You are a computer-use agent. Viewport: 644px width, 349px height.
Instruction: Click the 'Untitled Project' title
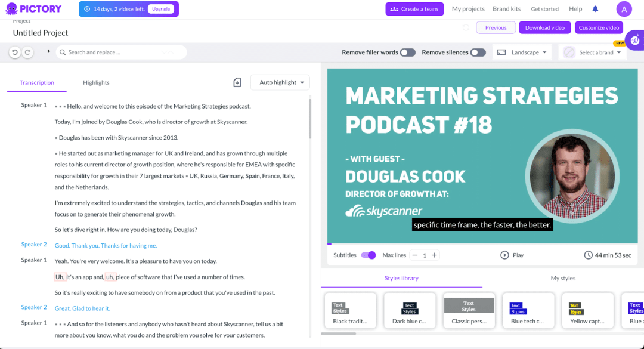click(41, 32)
